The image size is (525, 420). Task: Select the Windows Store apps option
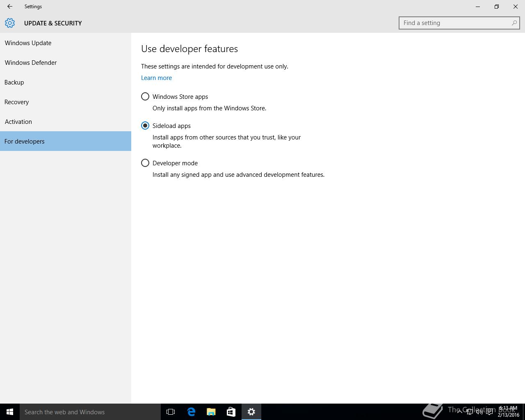coord(145,96)
